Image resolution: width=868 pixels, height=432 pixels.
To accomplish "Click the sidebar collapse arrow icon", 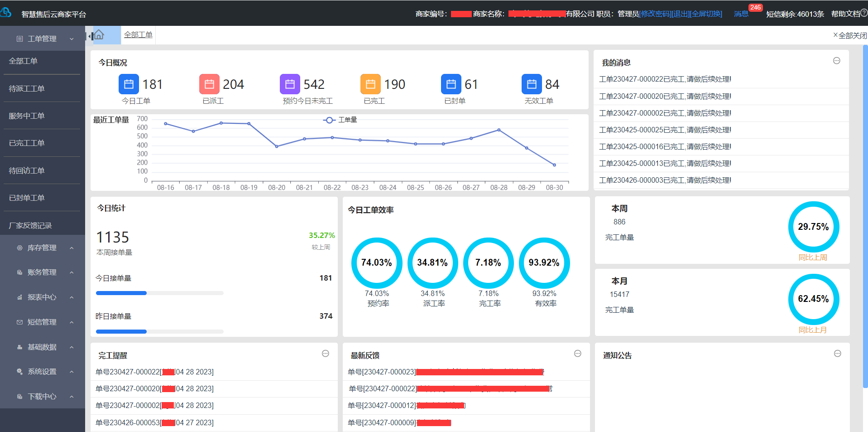I will [89, 36].
